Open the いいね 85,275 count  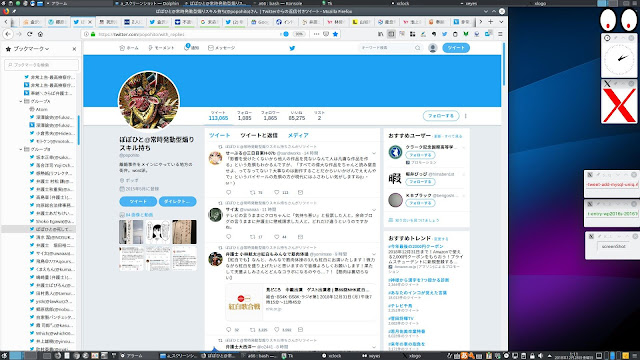coord(297,116)
